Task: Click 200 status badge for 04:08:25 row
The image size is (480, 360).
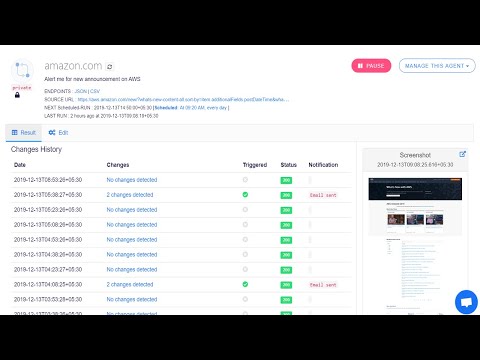Action: click(286, 285)
